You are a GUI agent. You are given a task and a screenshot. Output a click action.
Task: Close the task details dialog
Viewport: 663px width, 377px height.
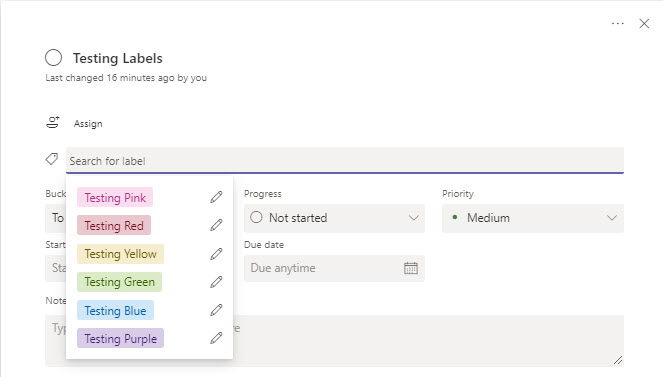tap(644, 24)
